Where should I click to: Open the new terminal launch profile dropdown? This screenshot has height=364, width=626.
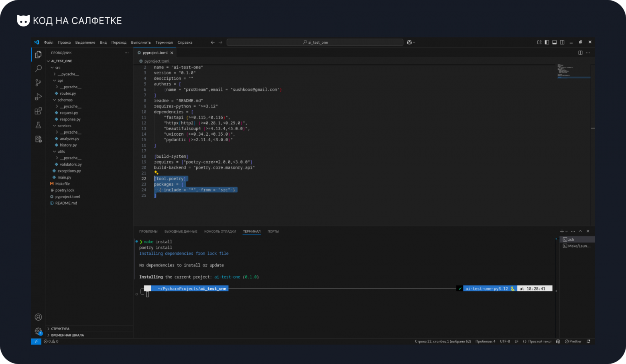(567, 232)
